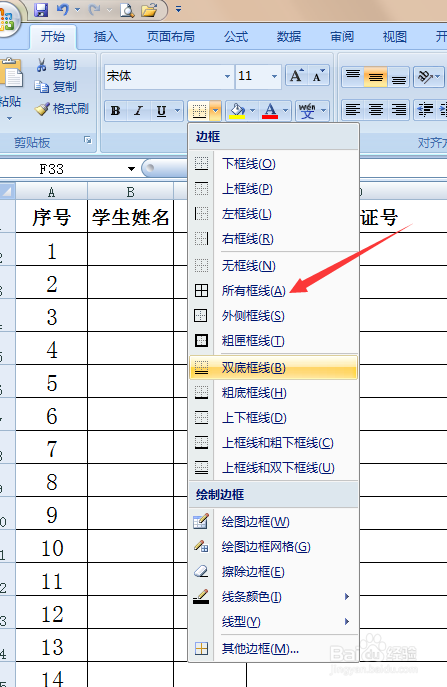Choose 外侧框线(S) outside borders
447x687 pixels.
pyautogui.click(x=273, y=315)
